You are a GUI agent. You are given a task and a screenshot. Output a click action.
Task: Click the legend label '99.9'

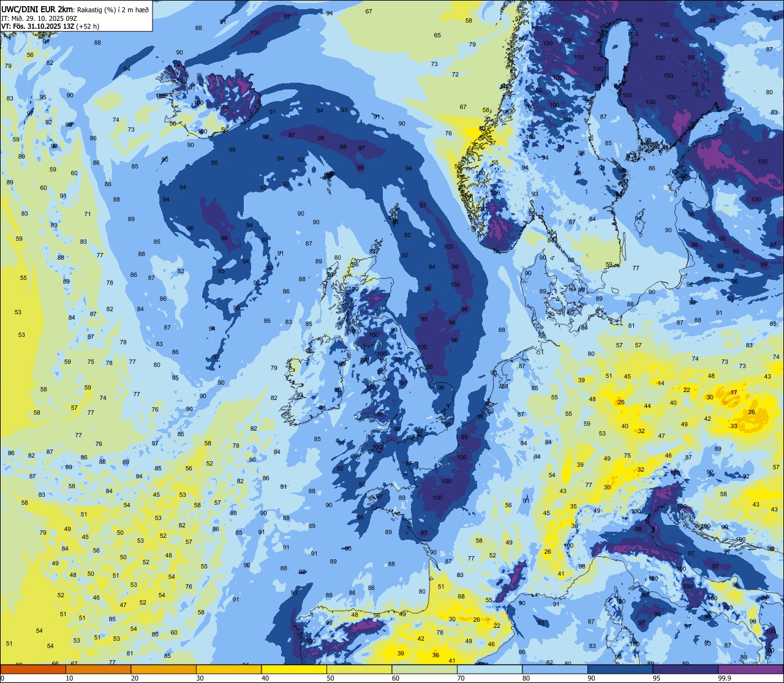click(x=725, y=678)
